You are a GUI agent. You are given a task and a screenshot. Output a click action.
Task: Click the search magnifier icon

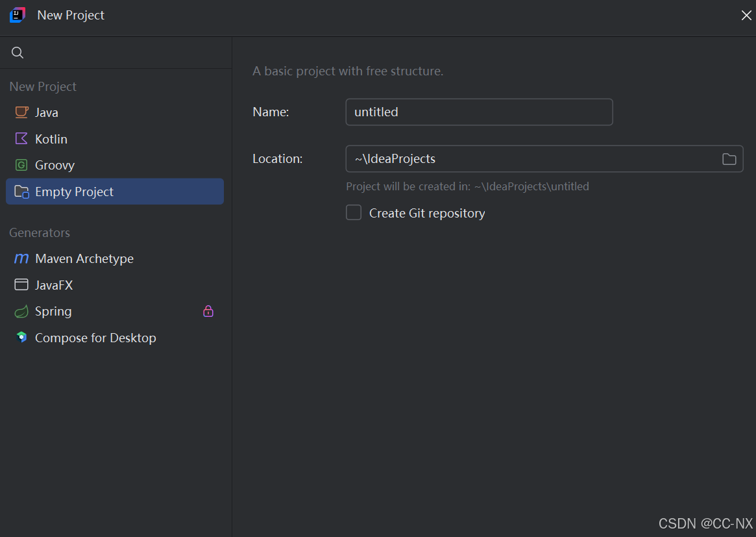click(18, 53)
